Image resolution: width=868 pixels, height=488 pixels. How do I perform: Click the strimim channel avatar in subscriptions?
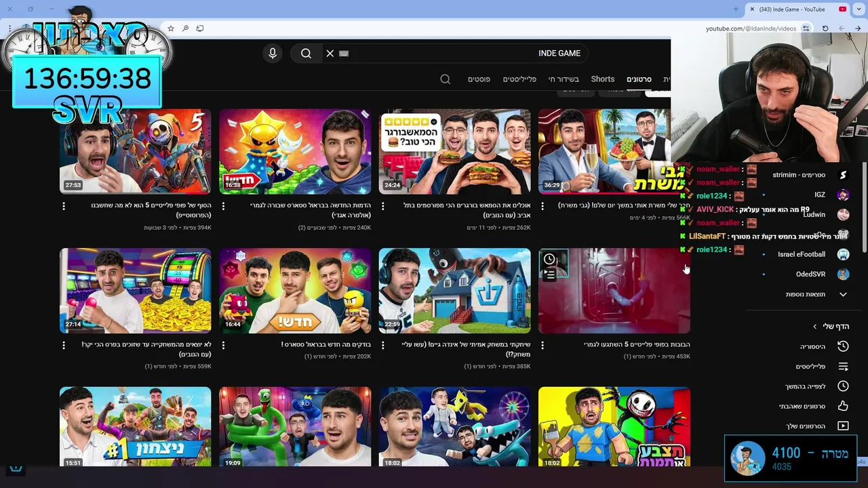843,175
